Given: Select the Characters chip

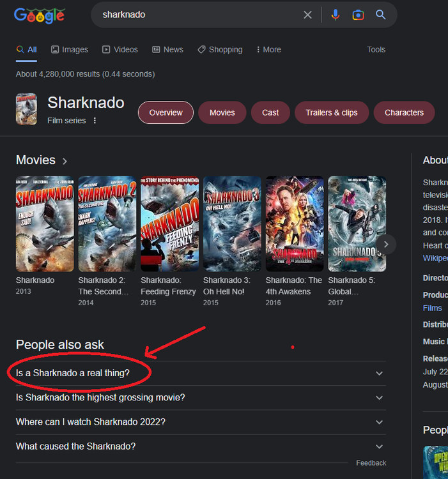Looking at the screenshot, I should point(404,112).
